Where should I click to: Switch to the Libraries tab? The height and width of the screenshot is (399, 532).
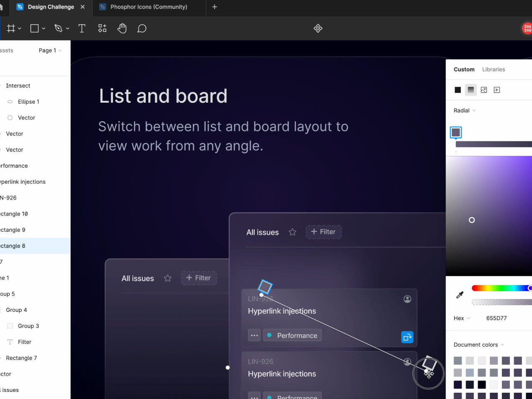tap(493, 70)
